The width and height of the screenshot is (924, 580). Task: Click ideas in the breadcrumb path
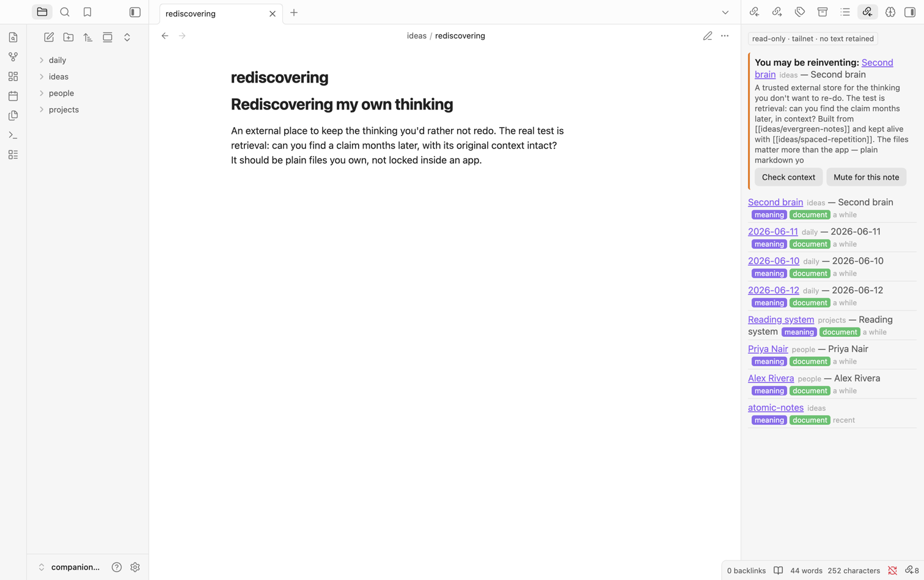[417, 36]
